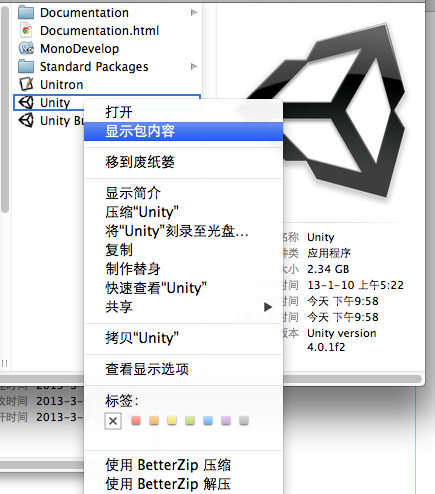Click the Unity version 4.0.1f2 text

[x=342, y=340]
